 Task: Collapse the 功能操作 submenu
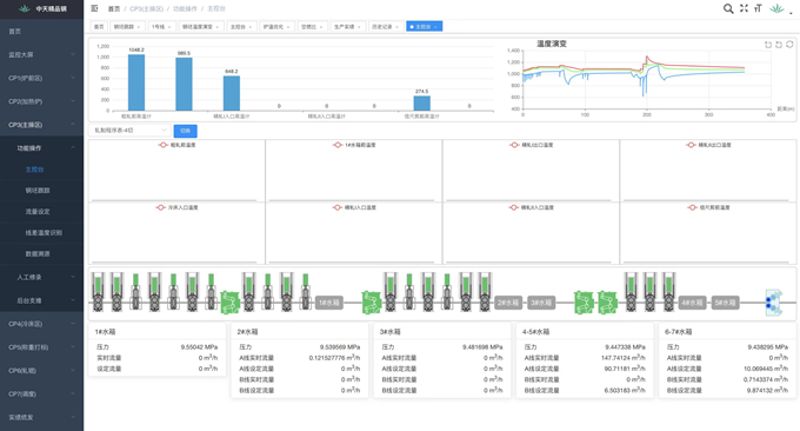[x=42, y=148]
